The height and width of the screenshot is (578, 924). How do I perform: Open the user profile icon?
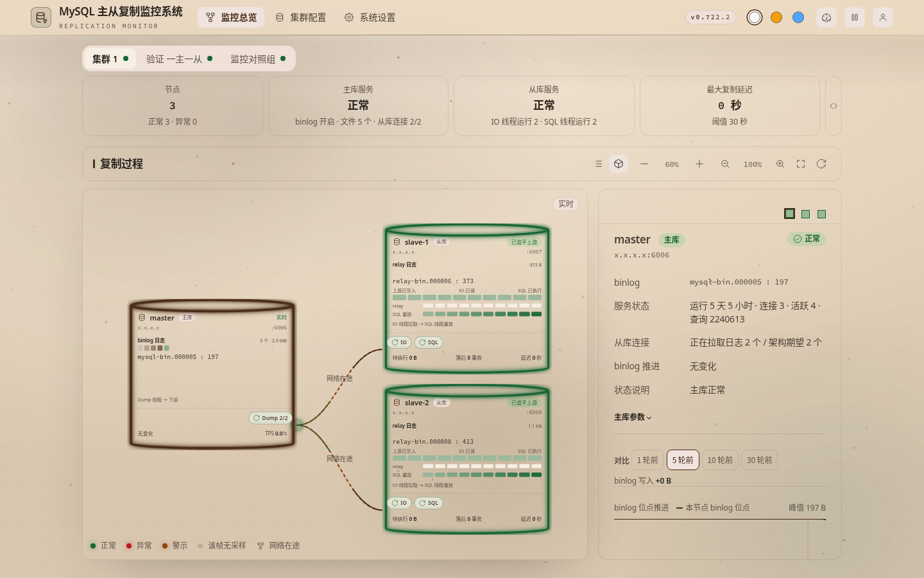[883, 17]
